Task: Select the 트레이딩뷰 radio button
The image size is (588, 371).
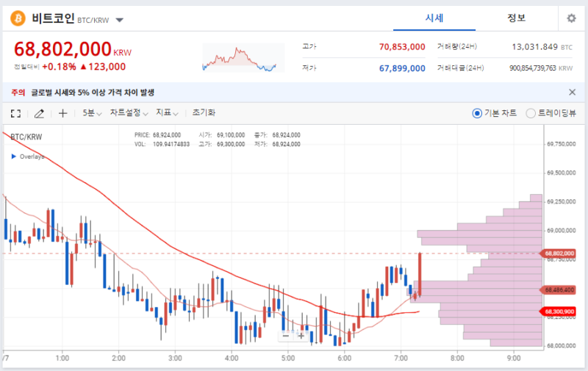Action: [530, 113]
